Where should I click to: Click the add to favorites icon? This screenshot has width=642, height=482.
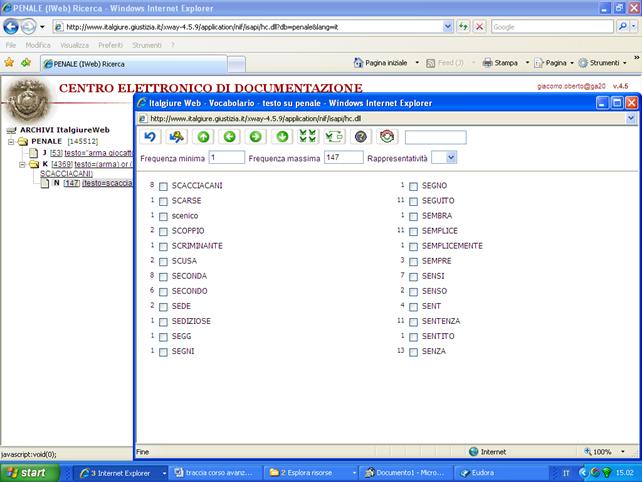[x=26, y=63]
